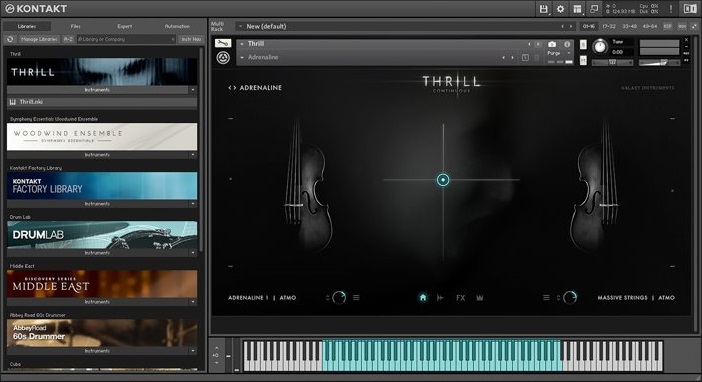Open the Purge dropdown menu

tap(559, 53)
